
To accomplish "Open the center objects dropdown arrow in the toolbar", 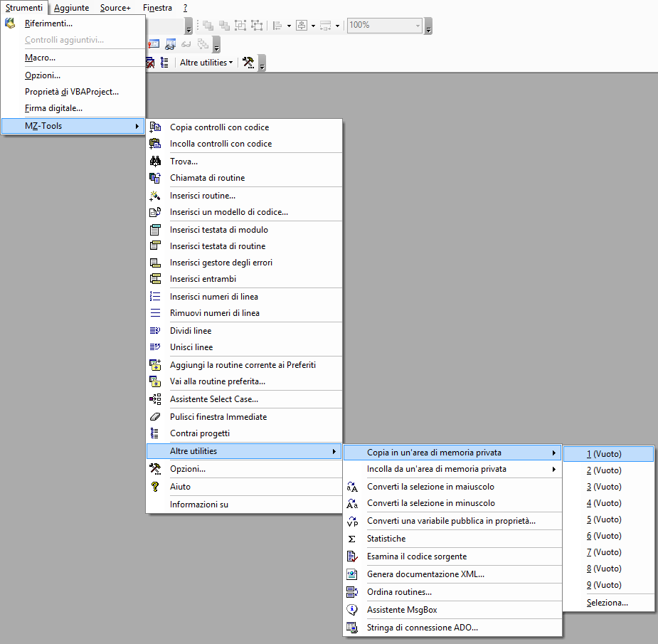I will 313,26.
